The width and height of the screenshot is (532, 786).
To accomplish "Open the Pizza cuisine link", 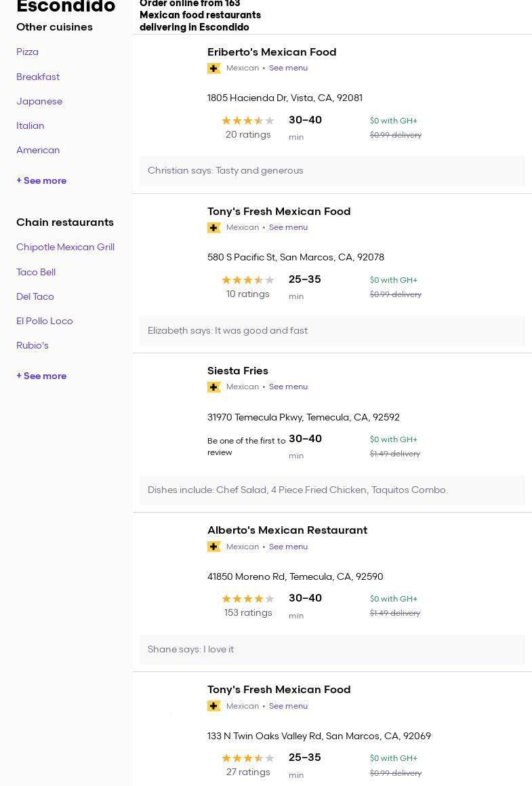I will pyautogui.click(x=27, y=52).
